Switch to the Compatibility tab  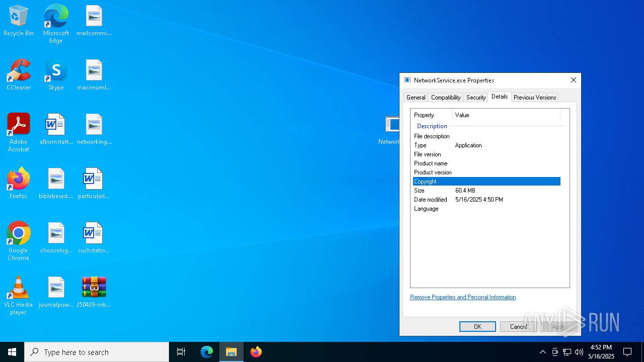[x=446, y=98]
